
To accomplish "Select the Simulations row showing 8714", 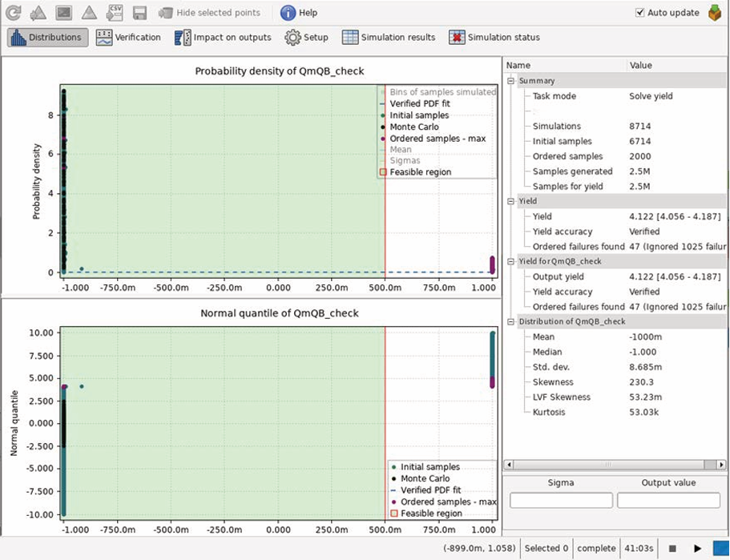I will (x=615, y=126).
